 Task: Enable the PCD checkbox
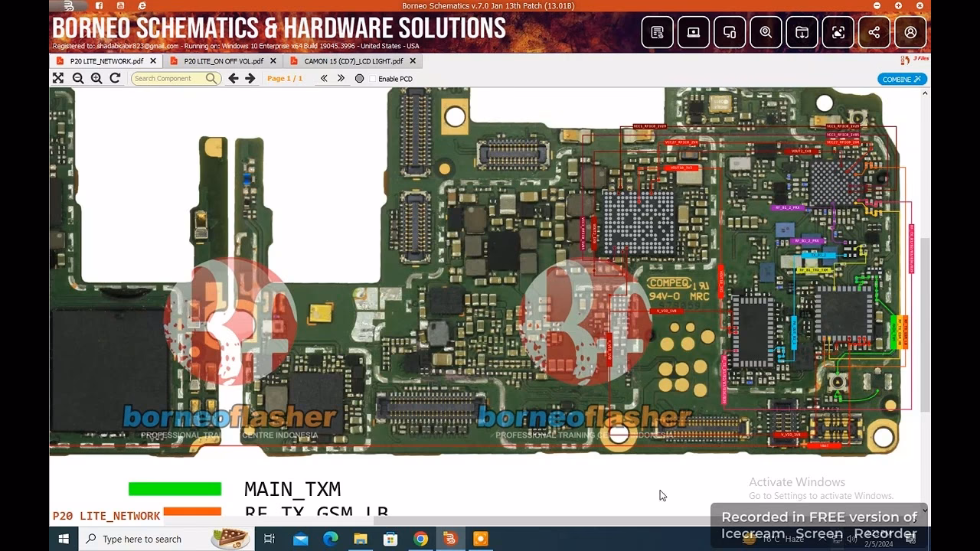click(x=374, y=79)
